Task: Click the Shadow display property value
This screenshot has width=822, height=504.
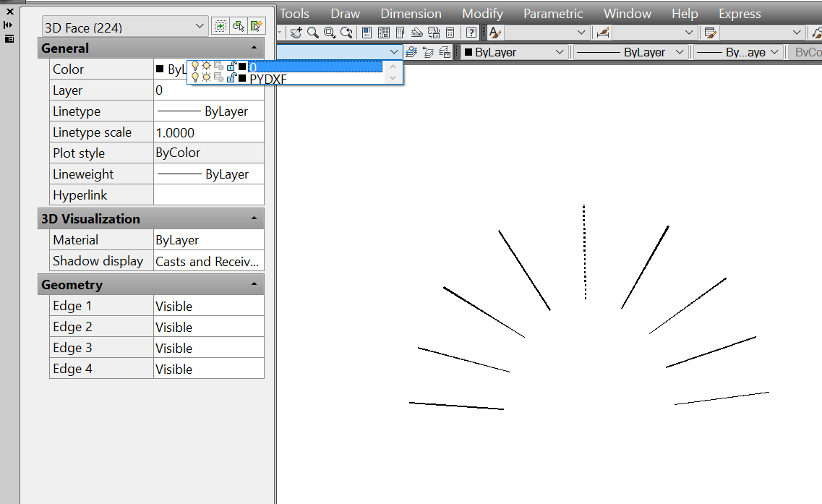Action: [x=208, y=261]
